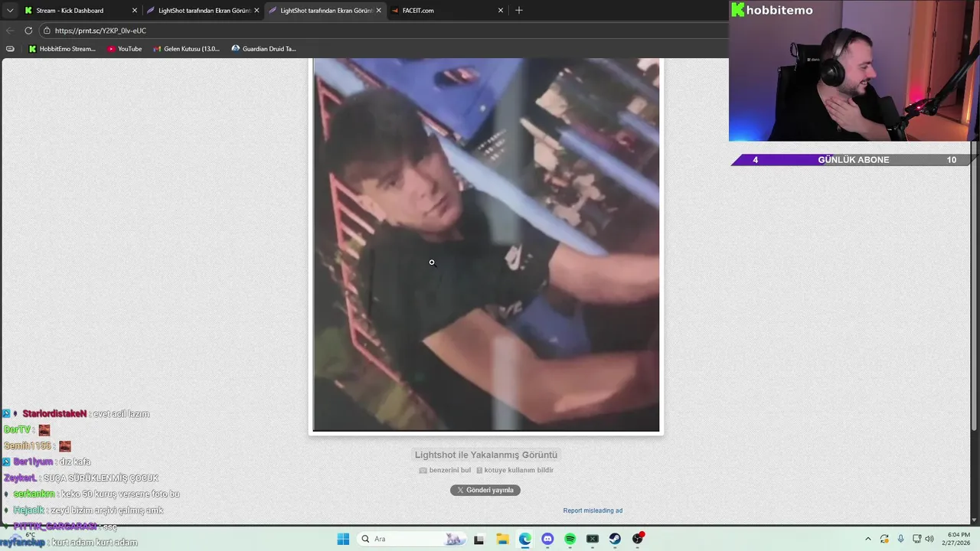Open the Windows Start menu
The height and width of the screenshot is (551, 980).
pyautogui.click(x=343, y=539)
